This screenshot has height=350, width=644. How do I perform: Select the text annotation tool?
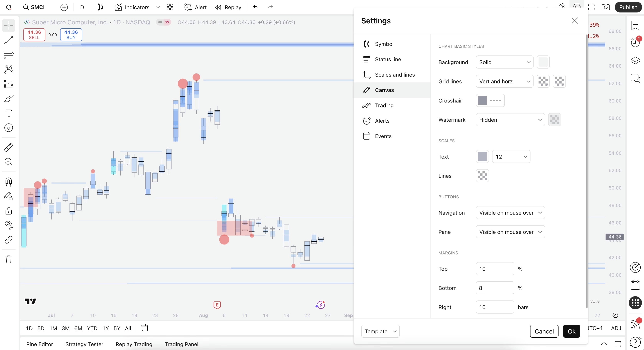coord(8,113)
